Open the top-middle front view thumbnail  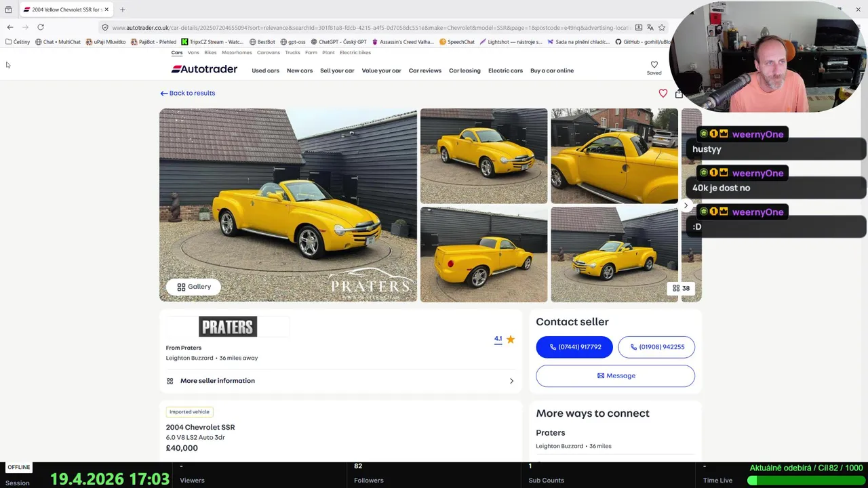click(484, 156)
